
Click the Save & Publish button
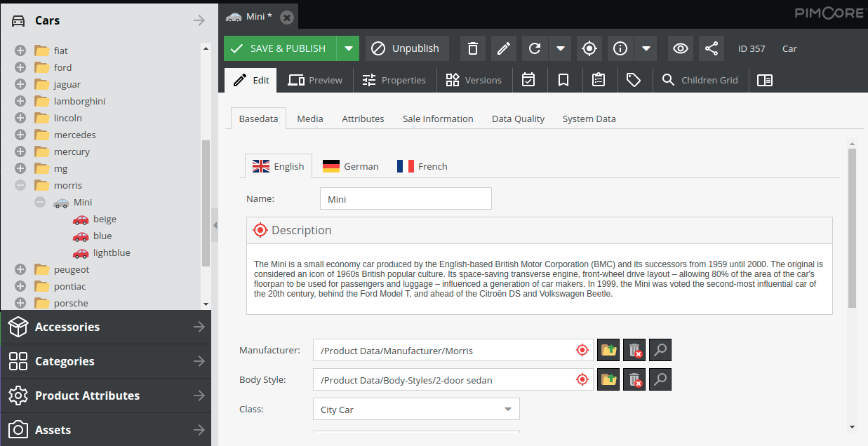tap(280, 48)
